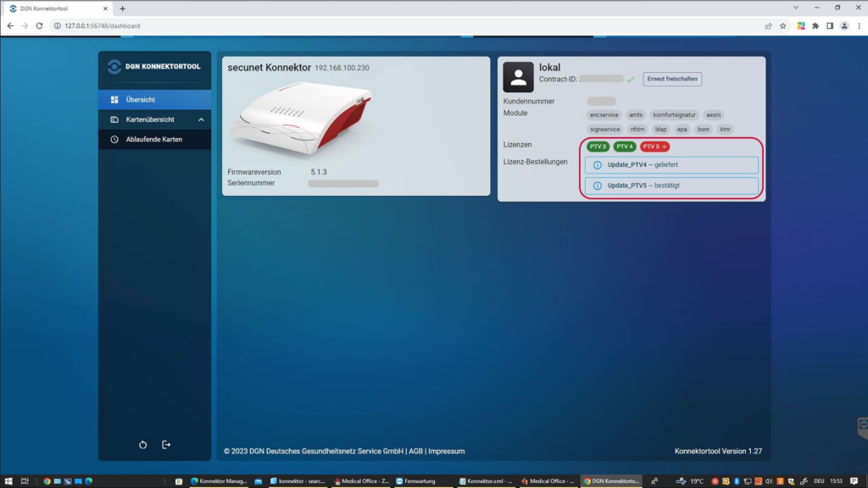Click the epa module chip
868x488 pixels.
click(x=682, y=130)
